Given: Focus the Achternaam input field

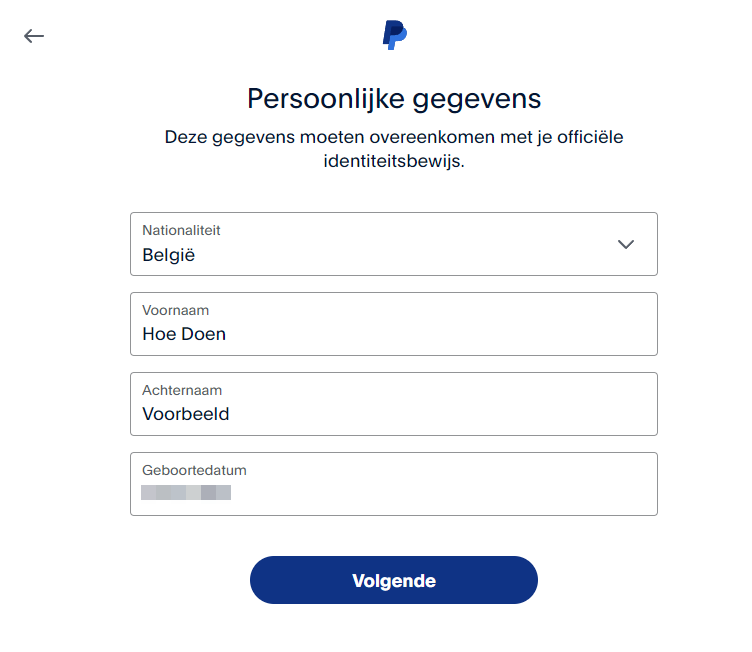Looking at the screenshot, I should point(394,404).
